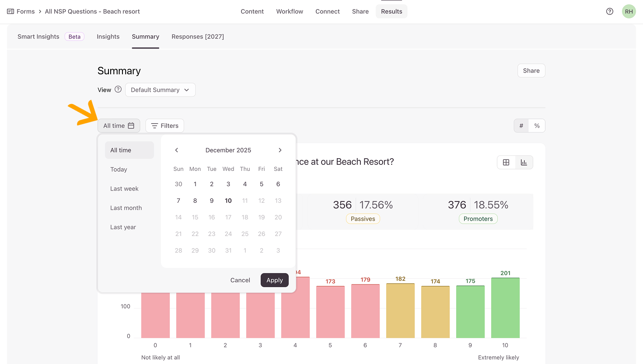Click the green bar for score 10

505,308
